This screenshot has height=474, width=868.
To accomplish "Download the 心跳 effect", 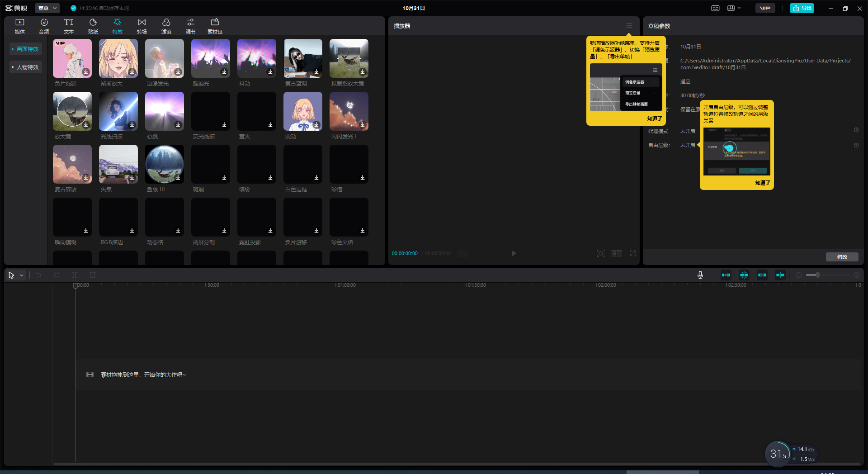I will coord(178,125).
